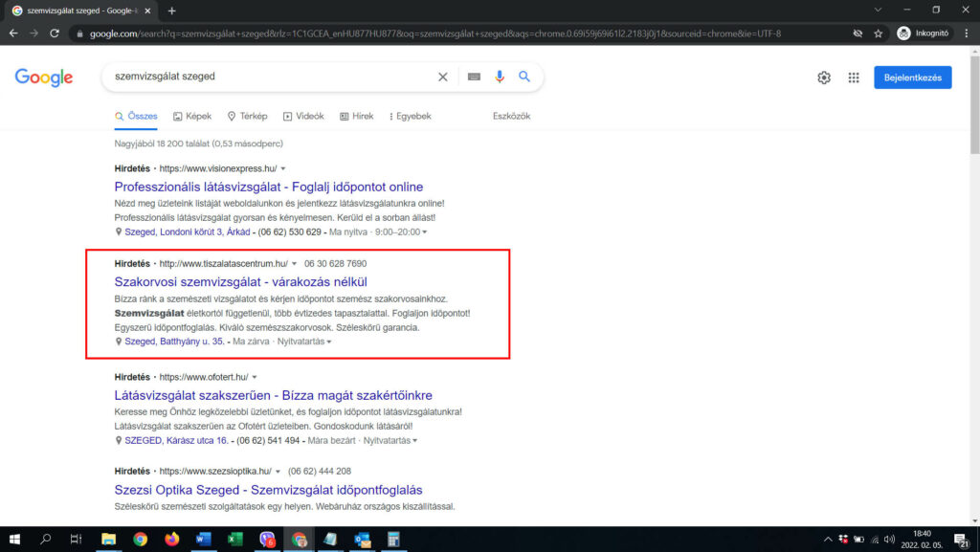Image resolution: width=980 pixels, height=552 pixels.
Task: Click the scrollbar down arrow
Action: point(974,520)
